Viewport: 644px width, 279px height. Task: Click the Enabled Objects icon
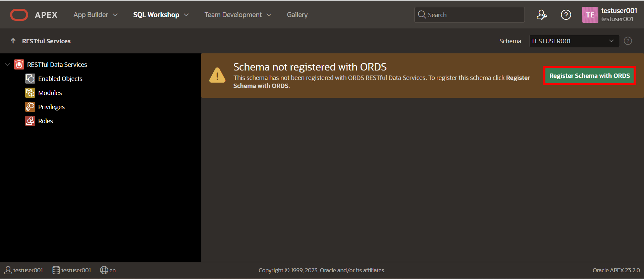click(30, 79)
